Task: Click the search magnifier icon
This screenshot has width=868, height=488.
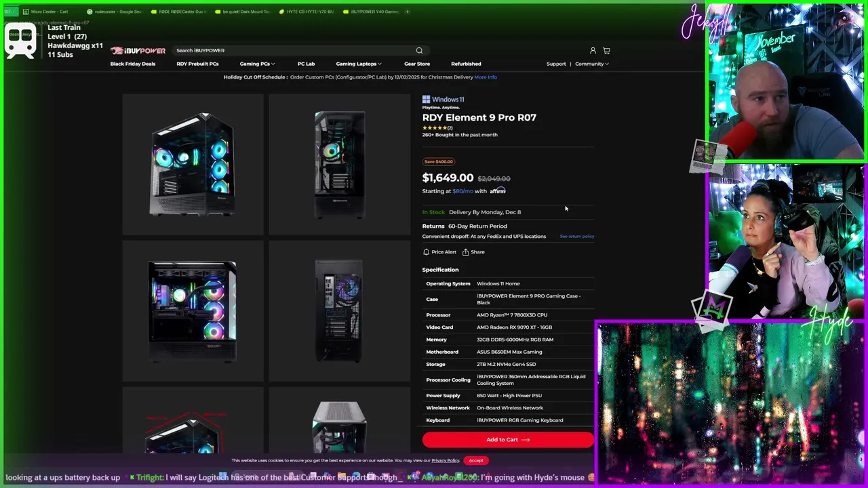Action: click(419, 50)
